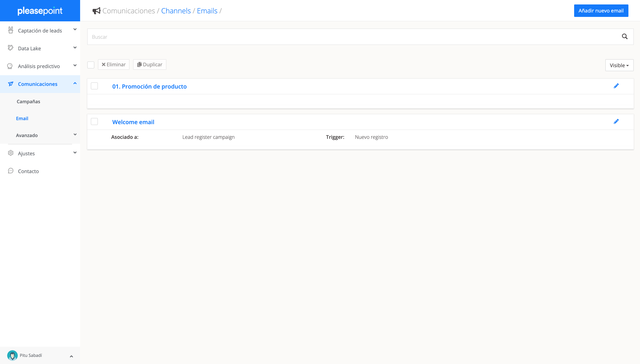The image size is (640, 364).
Task: Open the Channels breadcrumb link
Action: tap(176, 11)
